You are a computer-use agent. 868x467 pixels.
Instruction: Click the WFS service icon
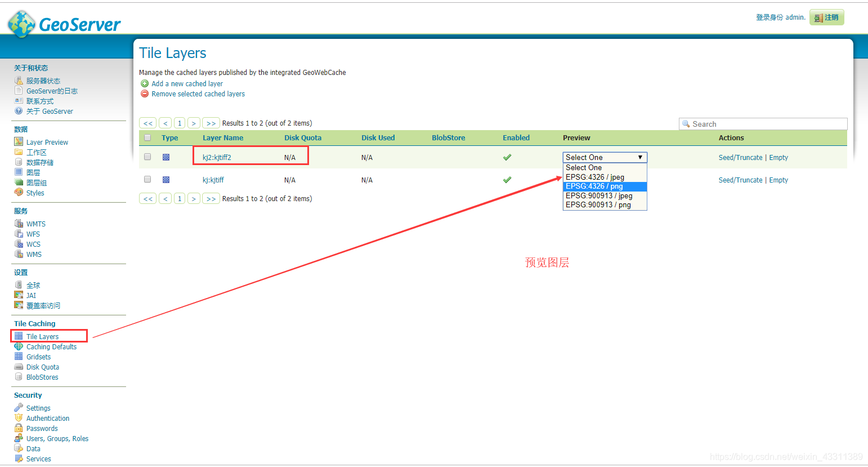coord(19,234)
